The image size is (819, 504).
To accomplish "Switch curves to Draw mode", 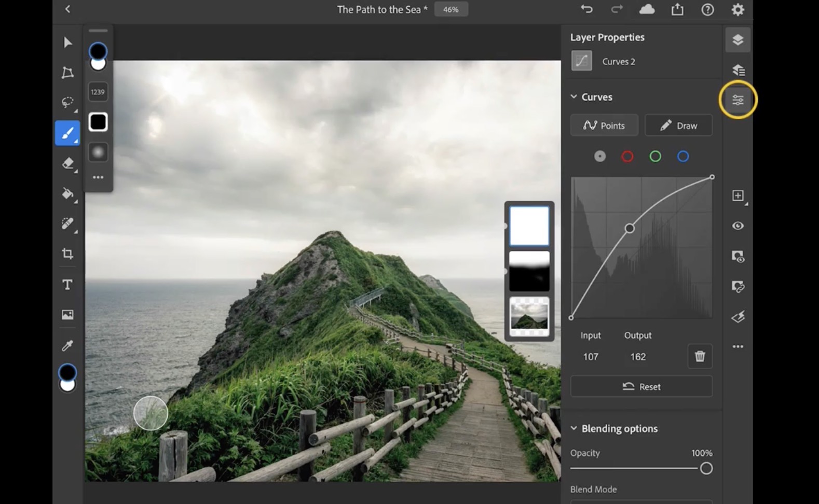I will (x=678, y=125).
